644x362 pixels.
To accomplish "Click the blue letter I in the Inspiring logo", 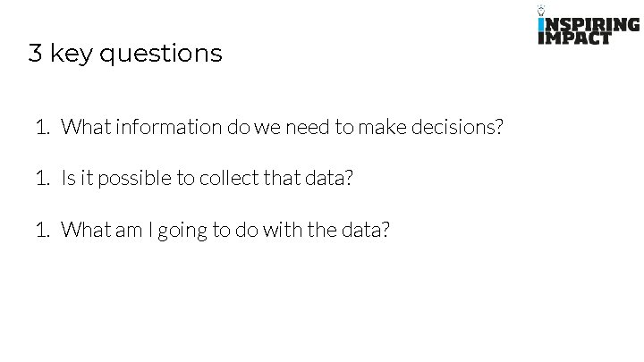I will (x=540, y=25).
